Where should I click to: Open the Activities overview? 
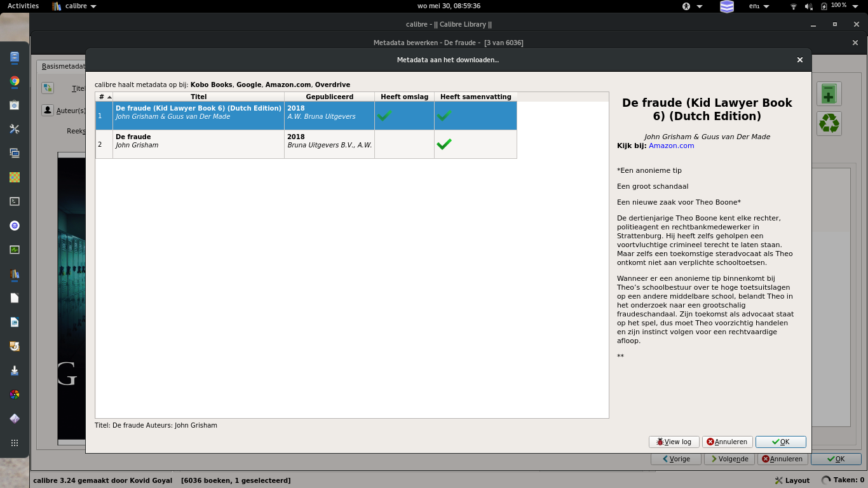[23, 6]
